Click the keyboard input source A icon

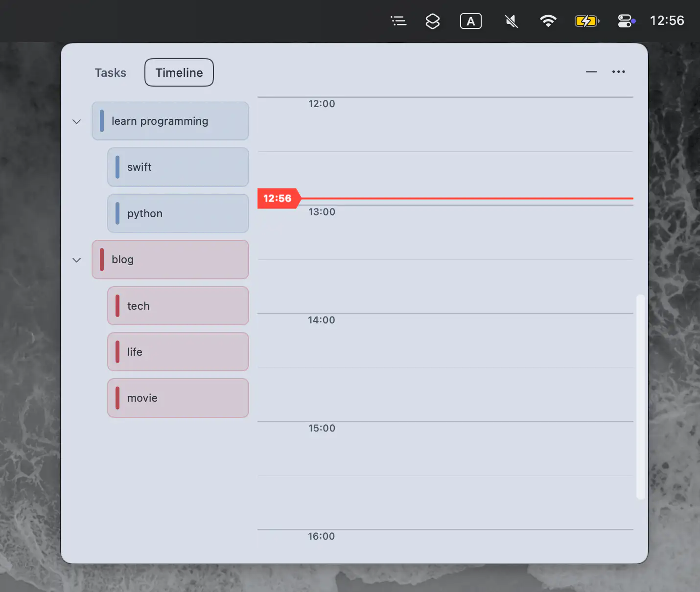[470, 21]
